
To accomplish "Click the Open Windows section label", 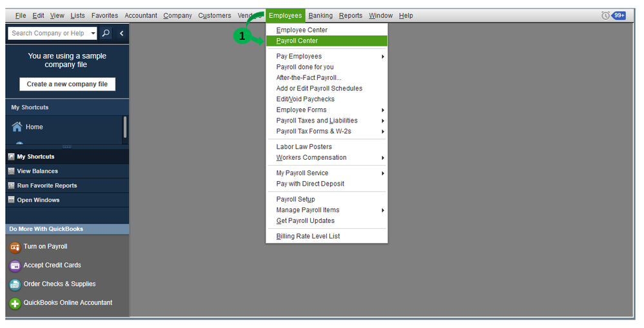I will coord(38,200).
